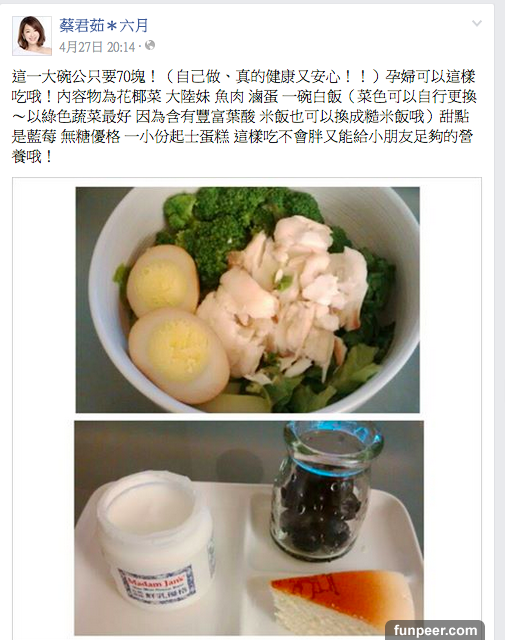Click the upper braised egg half in the bowl
The height and width of the screenshot is (640, 505).
click(162, 280)
